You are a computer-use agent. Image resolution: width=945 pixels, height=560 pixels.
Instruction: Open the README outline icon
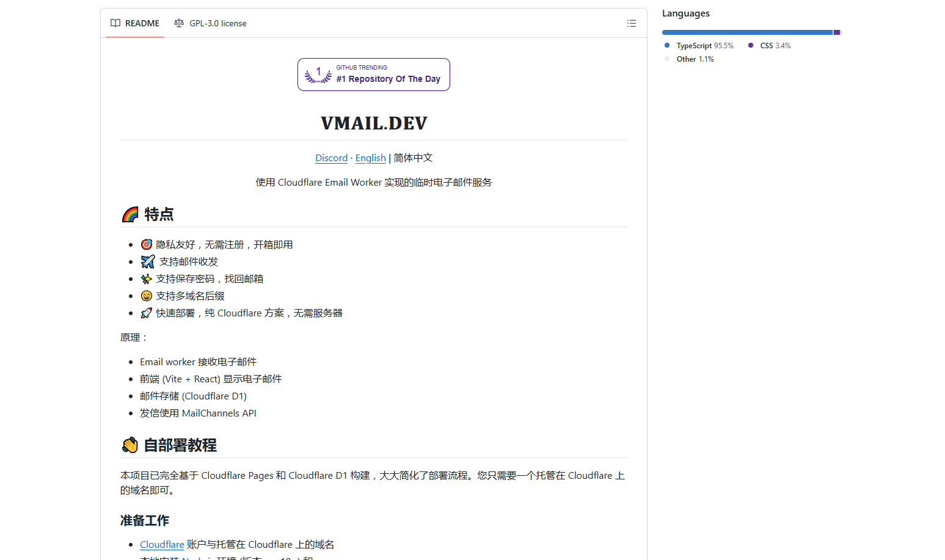pos(631,23)
